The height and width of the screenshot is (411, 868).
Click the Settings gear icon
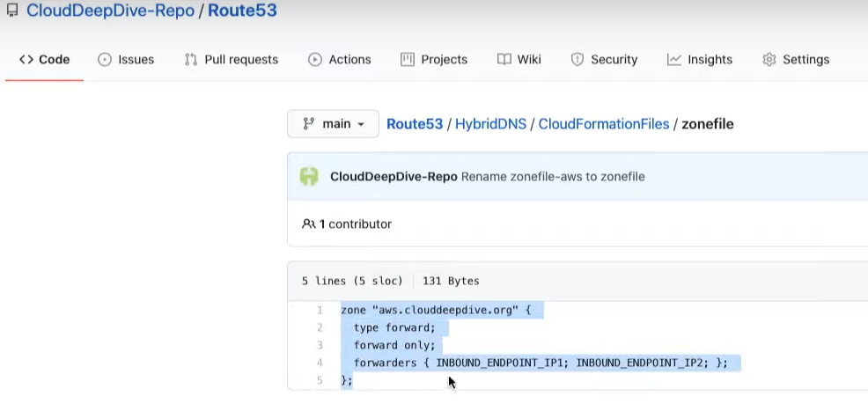pos(769,60)
